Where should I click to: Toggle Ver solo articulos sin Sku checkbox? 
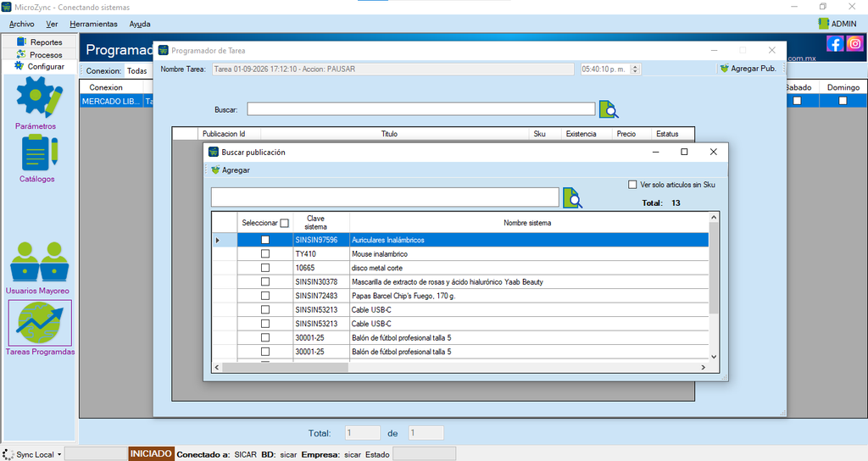pyautogui.click(x=632, y=184)
